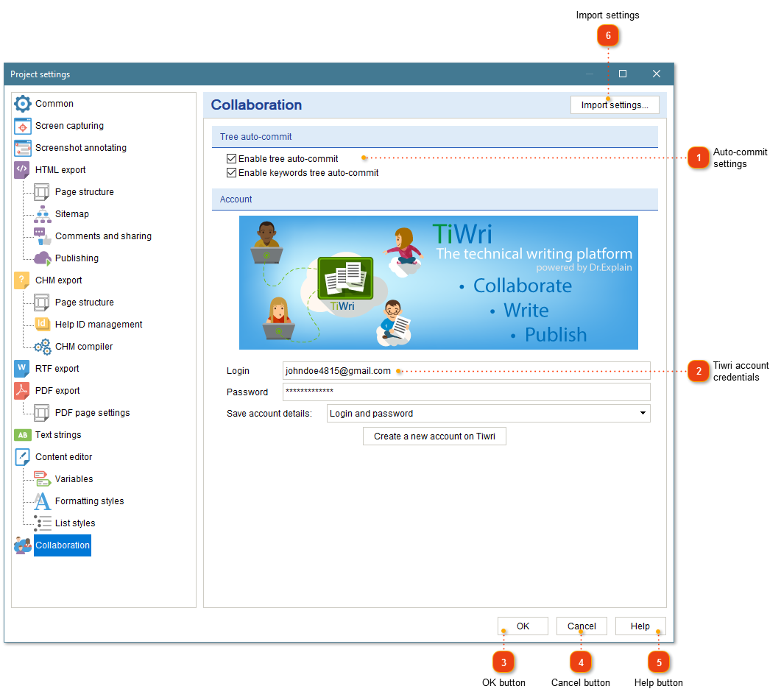Click the Password input field
The width and height of the screenshot is (781, 700).
(x=442, y=392)
